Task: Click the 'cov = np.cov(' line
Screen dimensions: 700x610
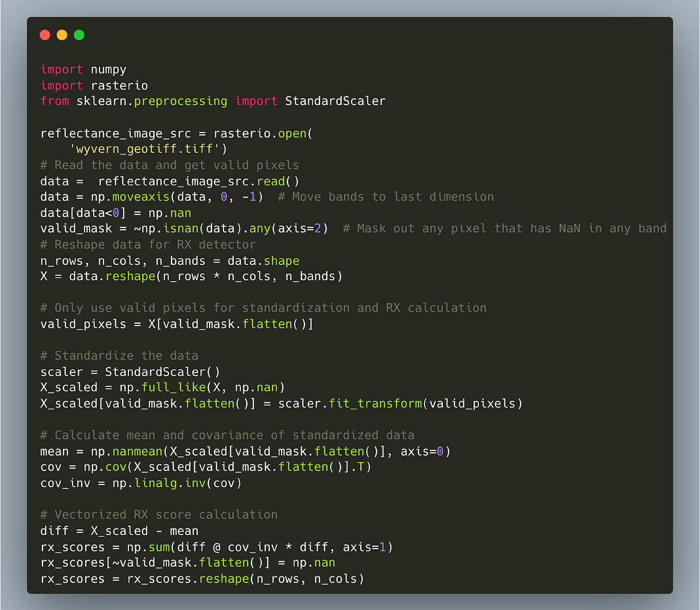Action: click(x=206, y=467)
